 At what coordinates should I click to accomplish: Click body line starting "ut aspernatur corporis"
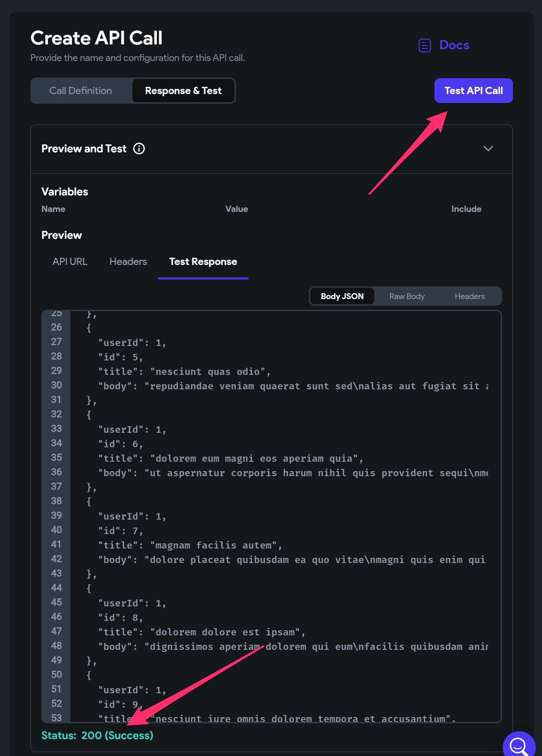coord(293,473)
